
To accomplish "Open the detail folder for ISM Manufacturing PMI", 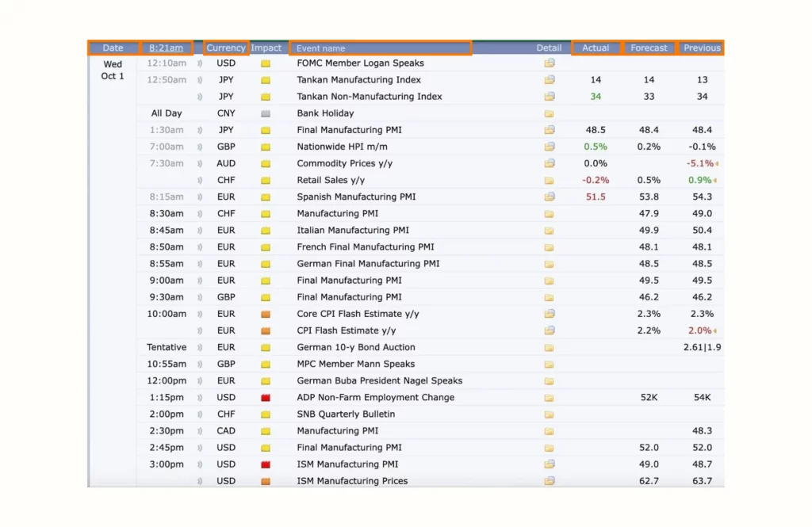I will [x=550, y=464].
